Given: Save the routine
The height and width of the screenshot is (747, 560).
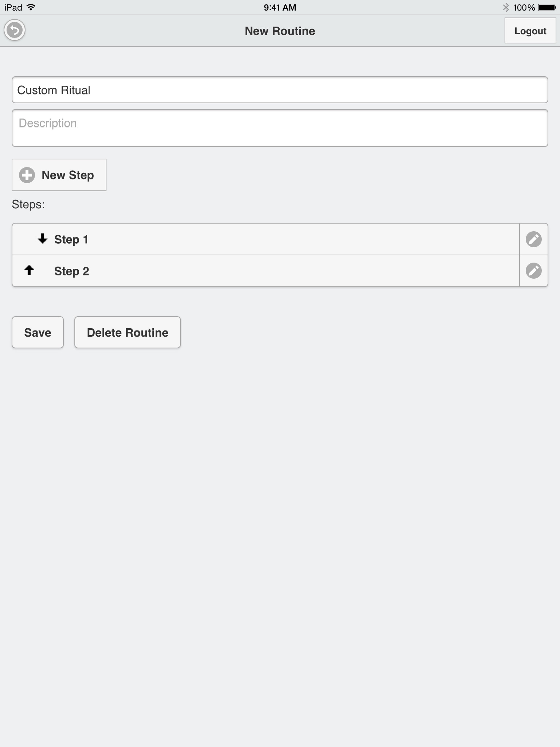Looking at the screenshot, I should tap(38, 332).
